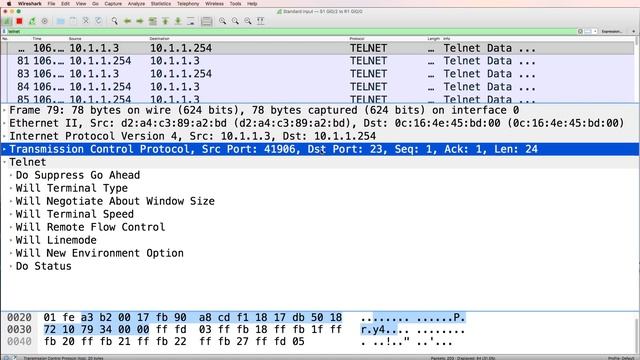Jump to last packet
This screenshot has height=360, width=640.
pyautogui.click(x=178, y=21)
